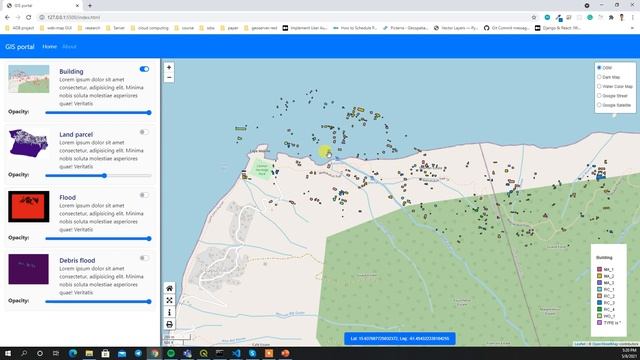
Task: Switch to the GIS portal browser tab
Action: (42, 6)
